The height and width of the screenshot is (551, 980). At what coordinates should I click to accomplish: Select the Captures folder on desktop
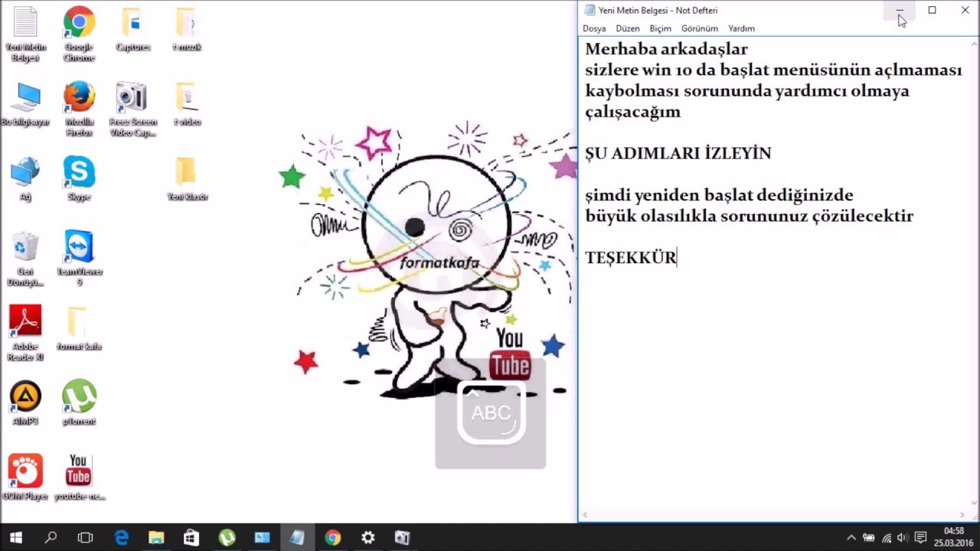pyautogui.click(x=132, y=29)
